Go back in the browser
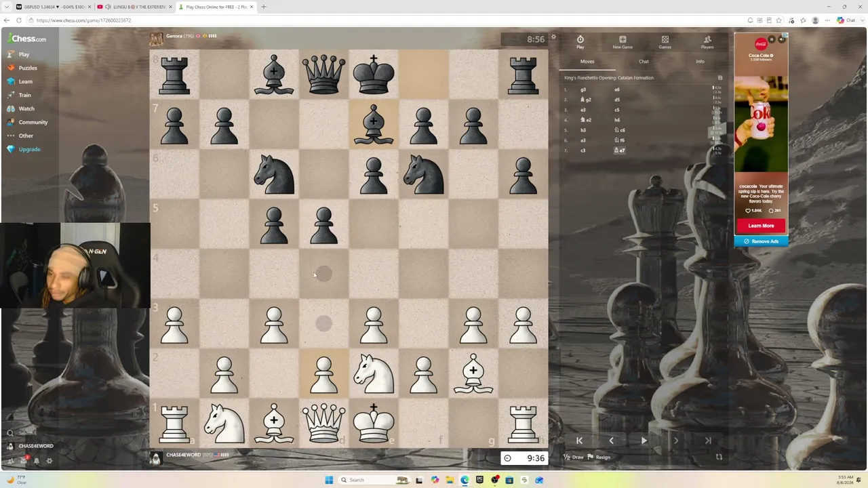Screen dimensions: 868x488 tap(7, 20)
